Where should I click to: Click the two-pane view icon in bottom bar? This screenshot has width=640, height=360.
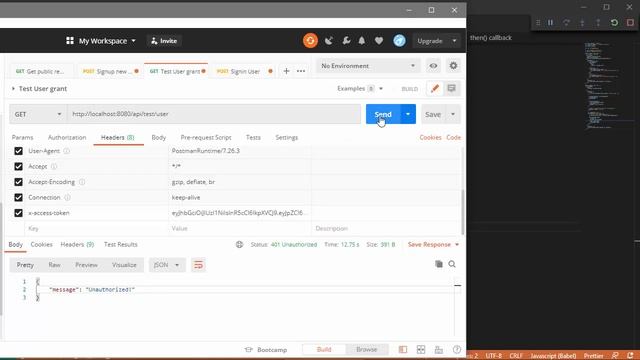pos(421,349)
